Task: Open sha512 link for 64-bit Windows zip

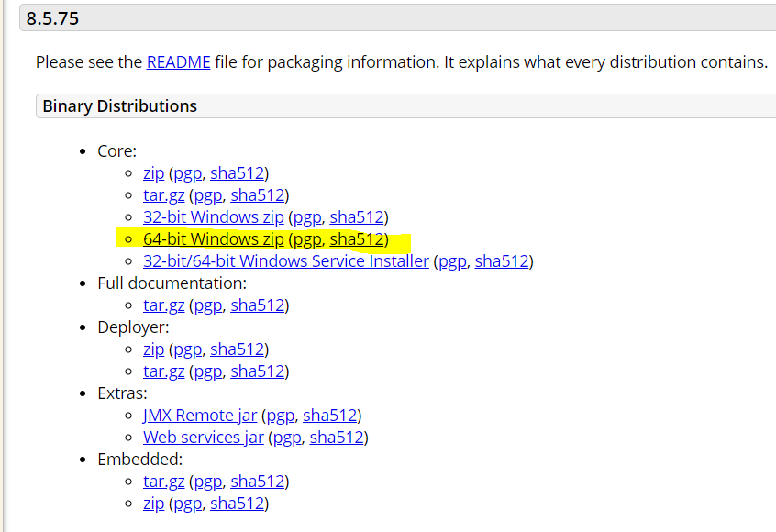Action: (357, 239)
